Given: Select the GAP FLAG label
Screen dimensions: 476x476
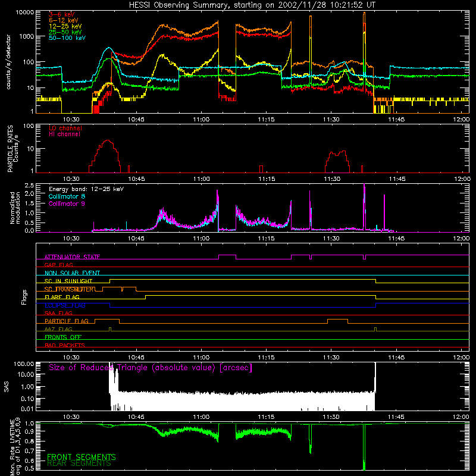Looking at the screenshot, I should click(x=58, y=265).
